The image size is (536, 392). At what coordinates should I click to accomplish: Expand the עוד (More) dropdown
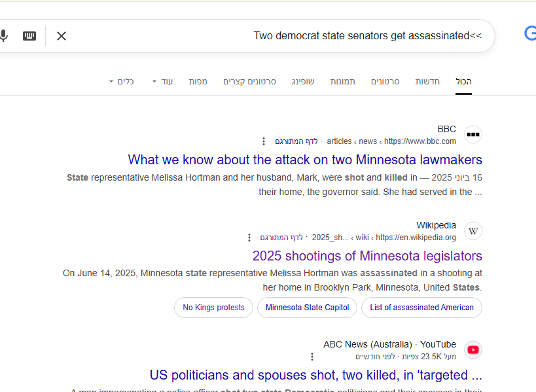point(163,82)
